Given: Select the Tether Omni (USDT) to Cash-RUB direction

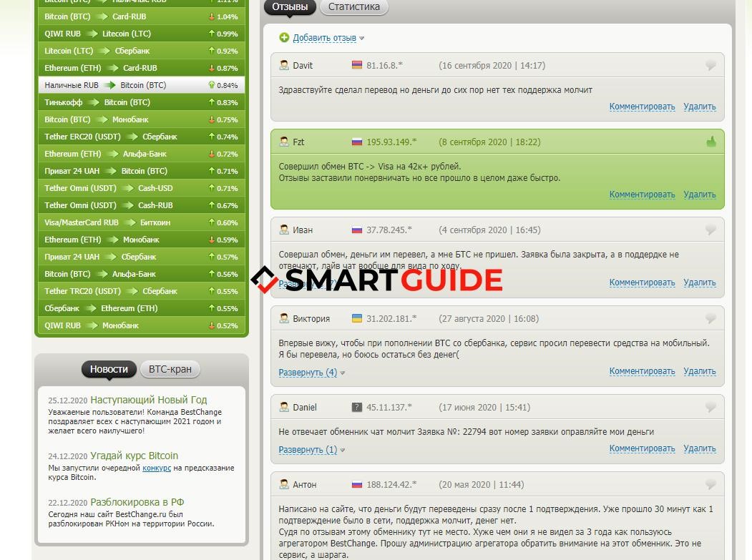Looking at the screenshot, I should tap(142, 205).
